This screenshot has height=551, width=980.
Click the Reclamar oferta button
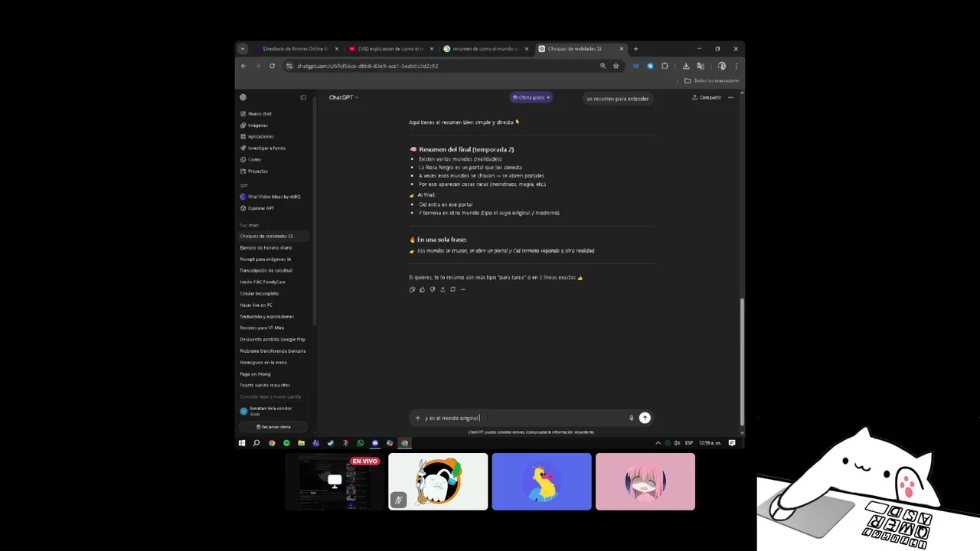(x=273, y=427)
